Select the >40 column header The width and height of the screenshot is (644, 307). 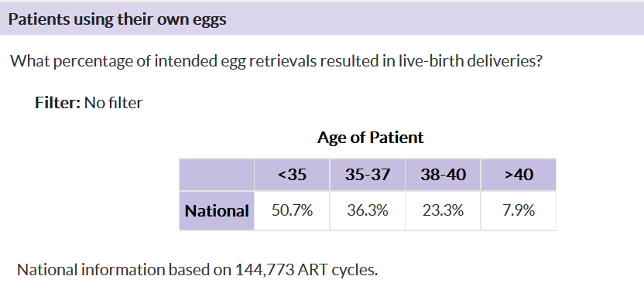[519, 175]
